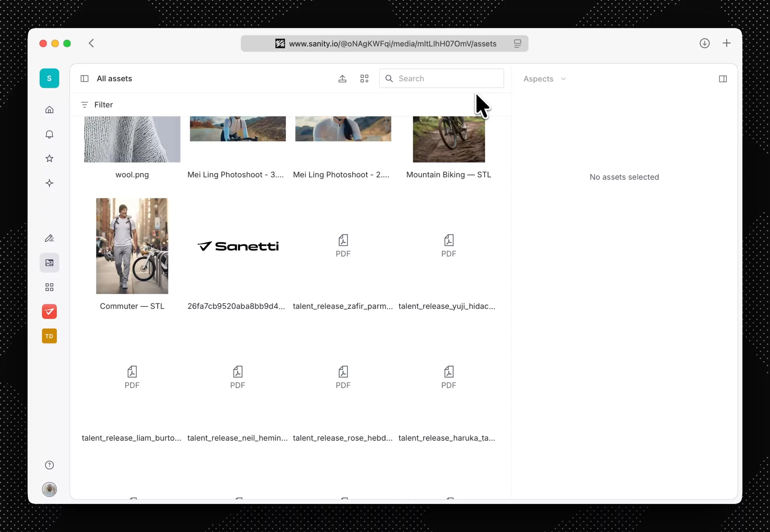Viewport: 770px width, 532px height.
Task: Select the media library image icon
Action: tap(49, 263)
